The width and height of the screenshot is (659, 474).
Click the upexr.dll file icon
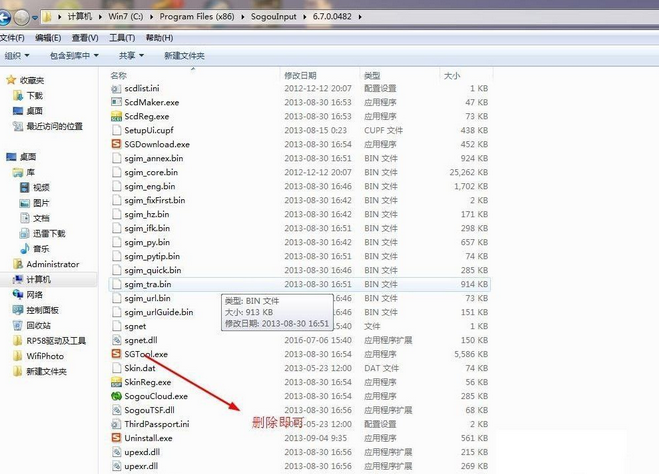click(x=116, y=466)
